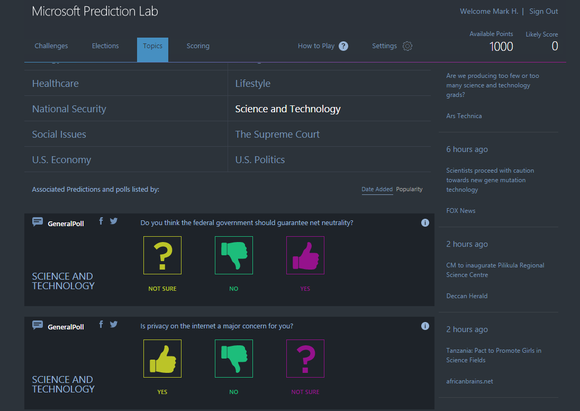Share internet privacy poll on Twitter
580x411 pixels.
(x=114, y=324)
